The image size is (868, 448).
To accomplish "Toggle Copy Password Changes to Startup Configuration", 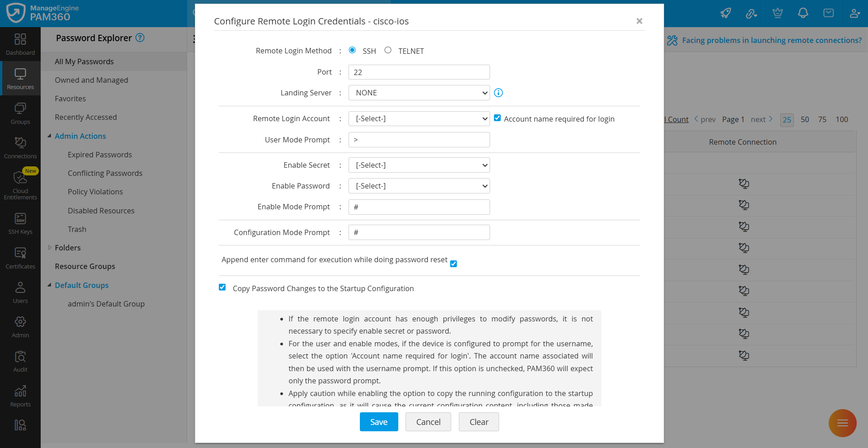I will point(222,288).
